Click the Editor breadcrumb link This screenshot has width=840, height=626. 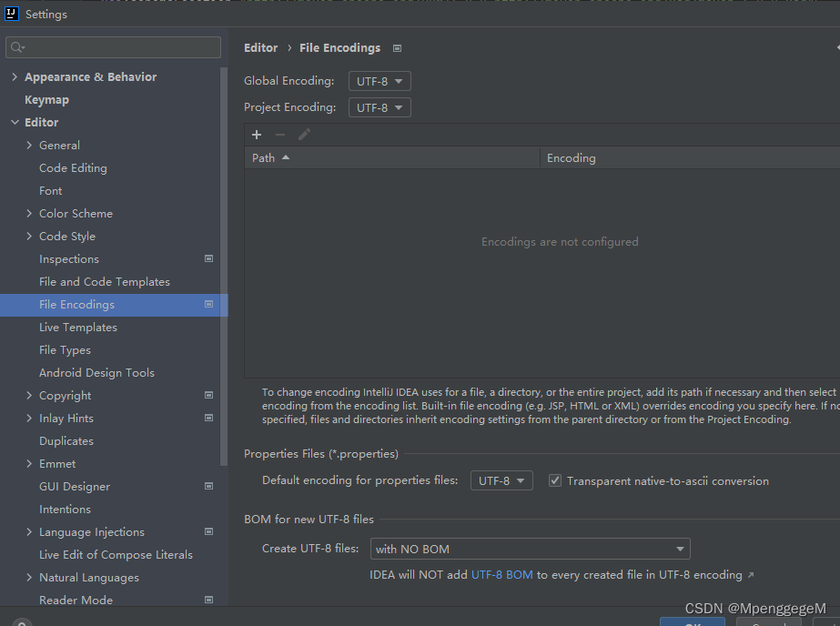(261, 47)
